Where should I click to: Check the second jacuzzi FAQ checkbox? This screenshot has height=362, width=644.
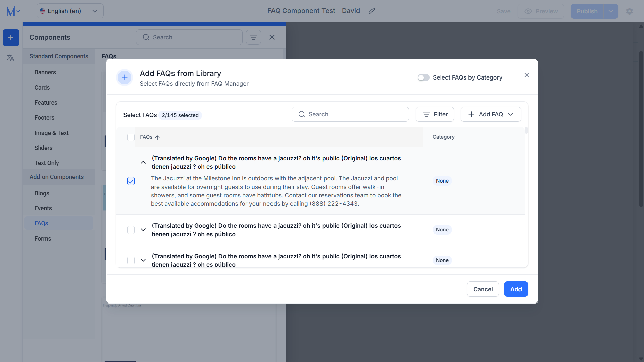coord(131,230)
